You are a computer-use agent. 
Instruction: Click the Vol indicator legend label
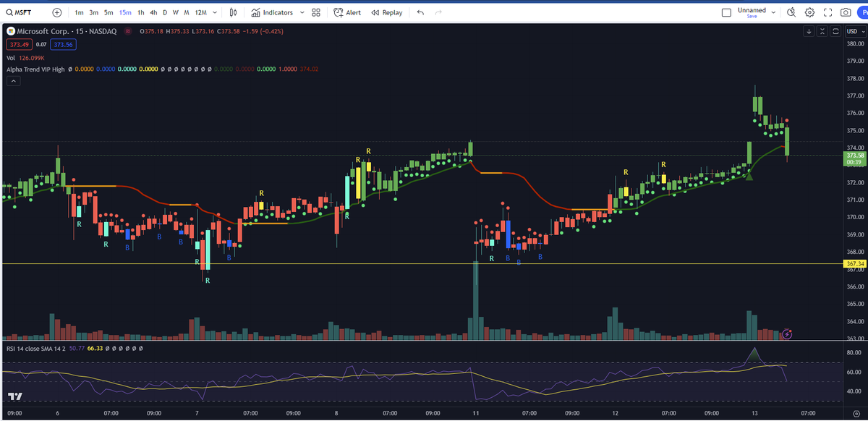click(x=10, y=58)
